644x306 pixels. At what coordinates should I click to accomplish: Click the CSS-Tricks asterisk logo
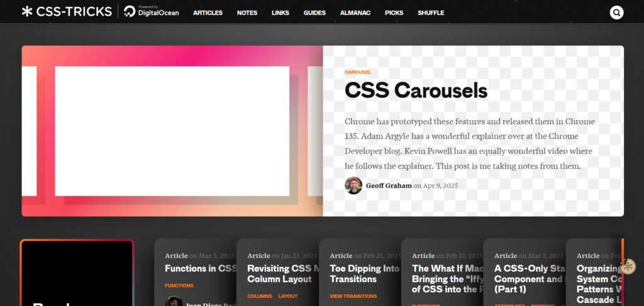(67, 11)
